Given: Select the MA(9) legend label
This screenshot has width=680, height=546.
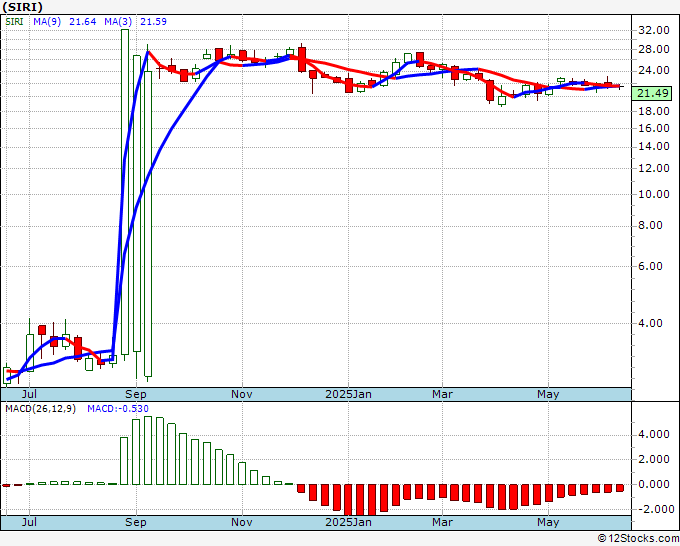Looking at the screenshot, I should tap(47, 22).
